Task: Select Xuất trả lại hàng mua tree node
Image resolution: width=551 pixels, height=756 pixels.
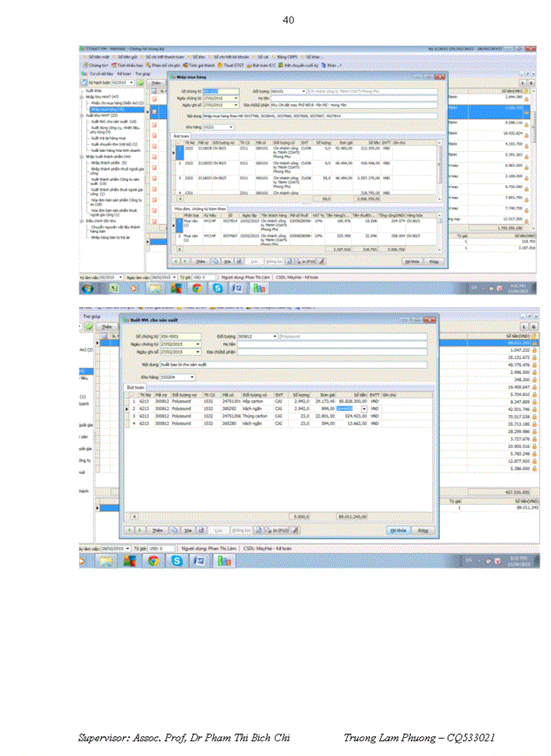Action: pos(109,138)
